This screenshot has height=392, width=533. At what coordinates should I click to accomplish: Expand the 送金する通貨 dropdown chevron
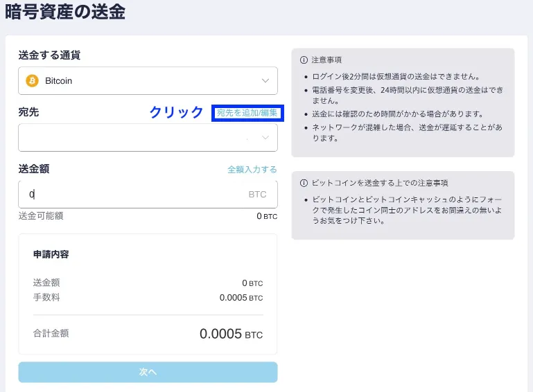pyautogui.click(x=265, y=81)
